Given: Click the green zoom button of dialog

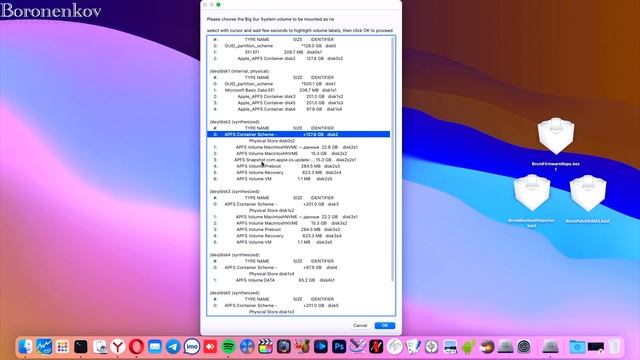Looking at the screenshot, I should point(218,4).
